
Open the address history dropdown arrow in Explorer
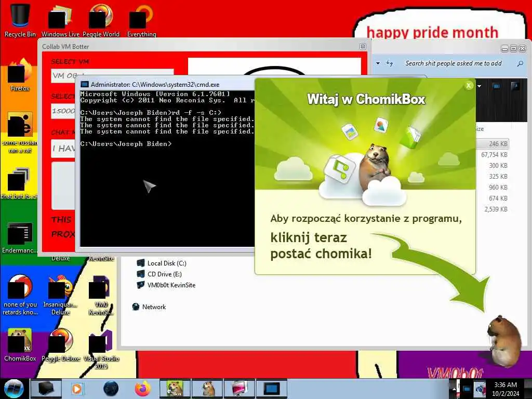(x=378, y=63)
